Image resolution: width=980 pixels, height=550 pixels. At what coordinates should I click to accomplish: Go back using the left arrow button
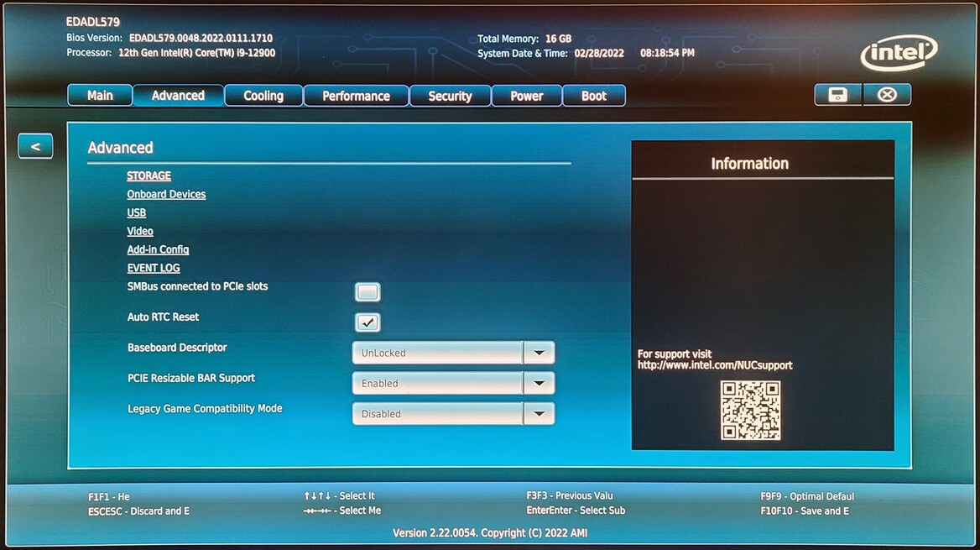coord(35,146)
